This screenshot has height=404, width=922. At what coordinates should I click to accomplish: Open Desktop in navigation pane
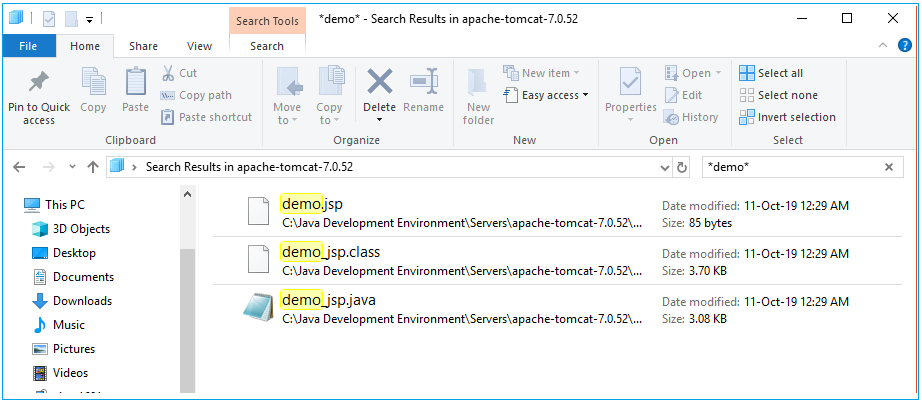coord(63,253)
